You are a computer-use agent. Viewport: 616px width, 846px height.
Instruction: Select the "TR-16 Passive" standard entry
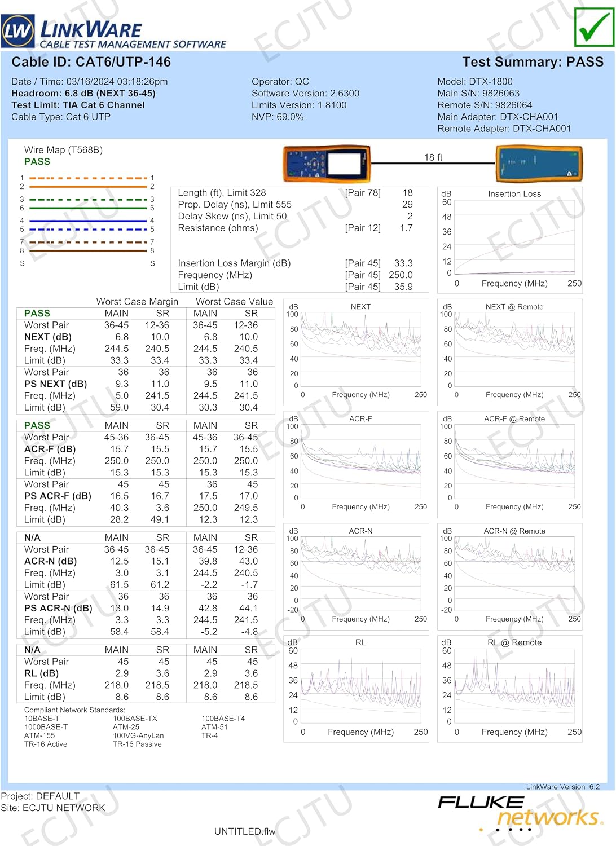tap(137, 744)
